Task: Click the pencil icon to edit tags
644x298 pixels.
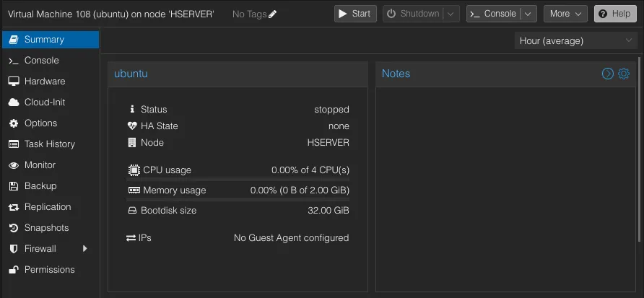Action: [272, 14]
